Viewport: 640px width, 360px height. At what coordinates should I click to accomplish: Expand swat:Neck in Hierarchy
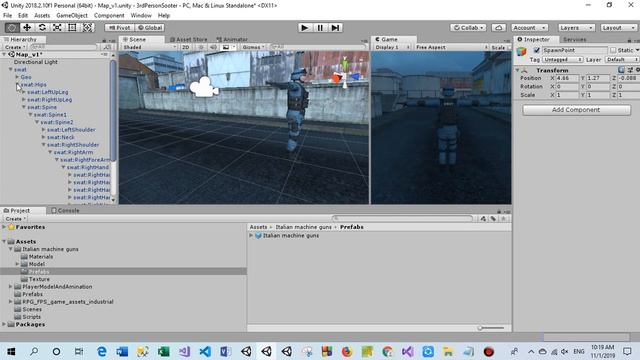pos(43,137)
